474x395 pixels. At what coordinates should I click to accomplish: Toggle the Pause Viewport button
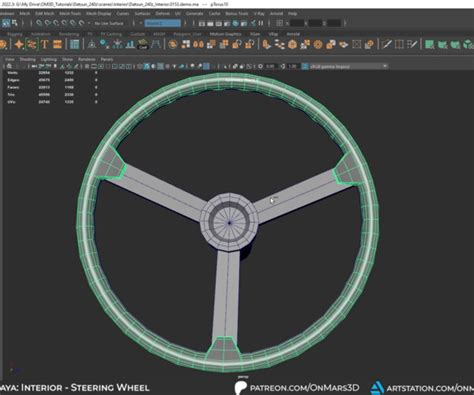tap(261, 23)
